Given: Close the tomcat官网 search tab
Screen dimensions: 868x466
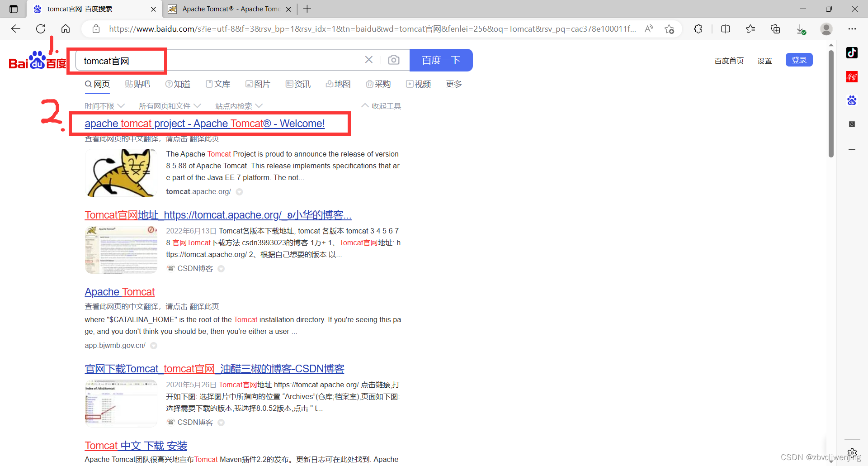Looking at the screenshot, I should pos(153,9).
